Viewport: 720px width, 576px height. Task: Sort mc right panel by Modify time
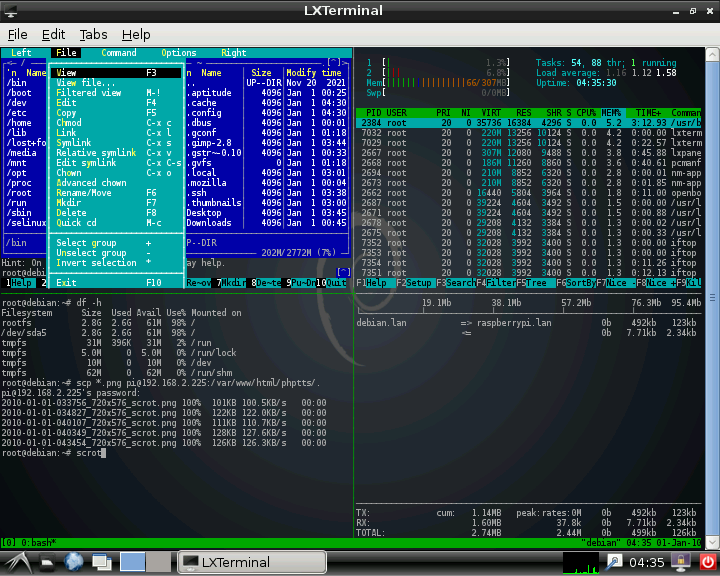[x=314, y=73]
